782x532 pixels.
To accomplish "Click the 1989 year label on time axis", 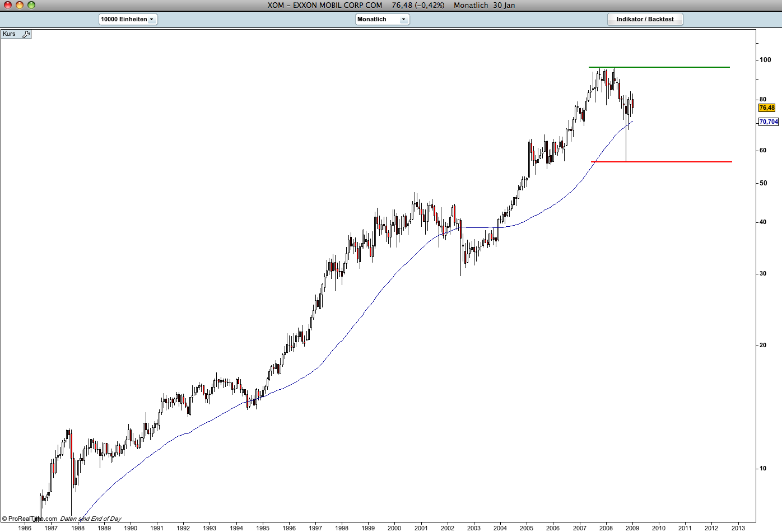I will [x=104, y=528].
